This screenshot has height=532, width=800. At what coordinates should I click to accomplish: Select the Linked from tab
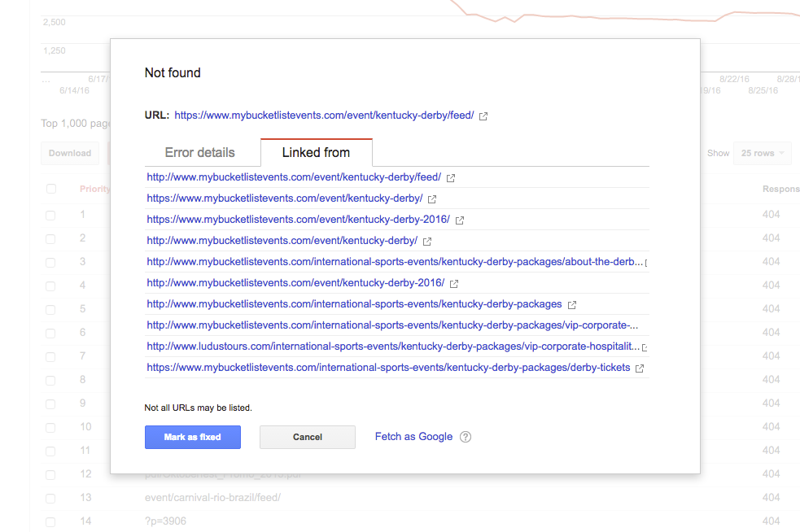[316, 152]
